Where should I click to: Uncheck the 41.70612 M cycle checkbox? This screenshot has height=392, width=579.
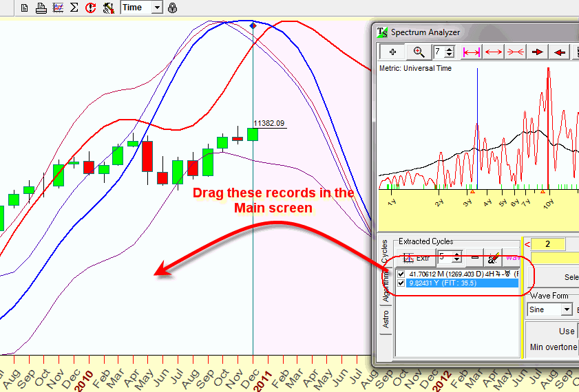tap(401, 274)
